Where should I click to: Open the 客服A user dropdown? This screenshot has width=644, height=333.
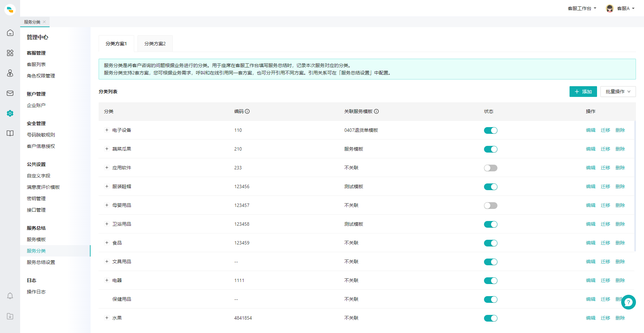point(626,8)
